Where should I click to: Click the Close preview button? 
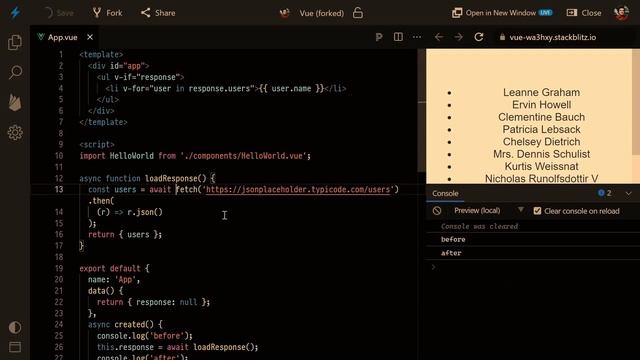[584, 13]
